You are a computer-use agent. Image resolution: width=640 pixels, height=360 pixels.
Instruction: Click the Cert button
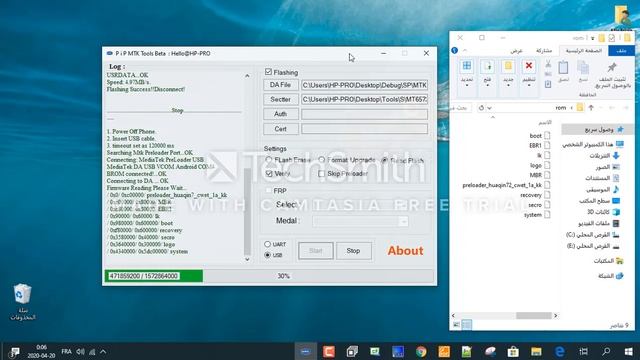tap(280, 129)
